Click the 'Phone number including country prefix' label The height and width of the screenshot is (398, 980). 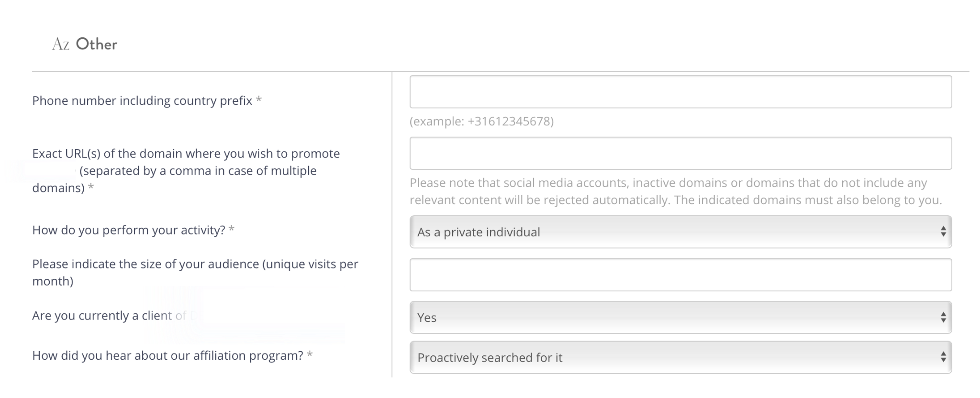pos(142,101)
